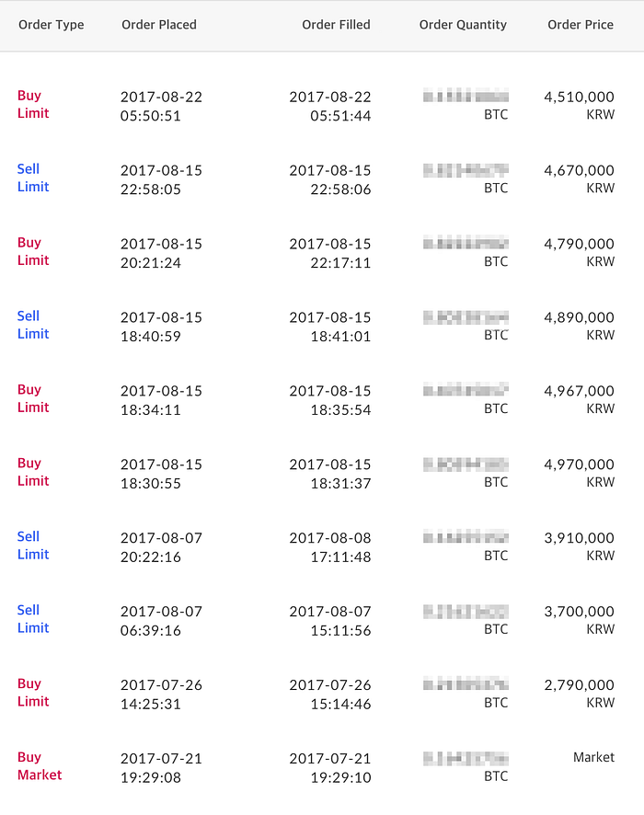The width and height of the screenshot is (644, 815).
Task: Select the Order Filled column header
Action: tap(336, 25)
